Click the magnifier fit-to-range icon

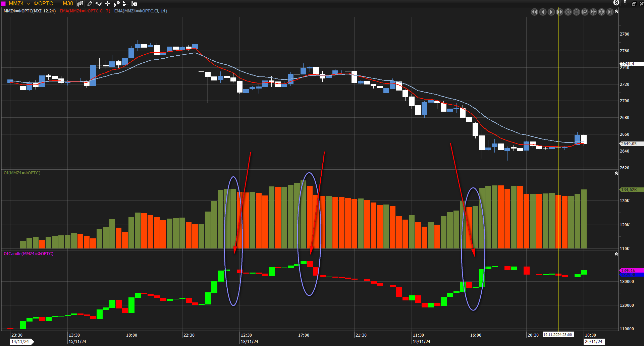(585, 12)
